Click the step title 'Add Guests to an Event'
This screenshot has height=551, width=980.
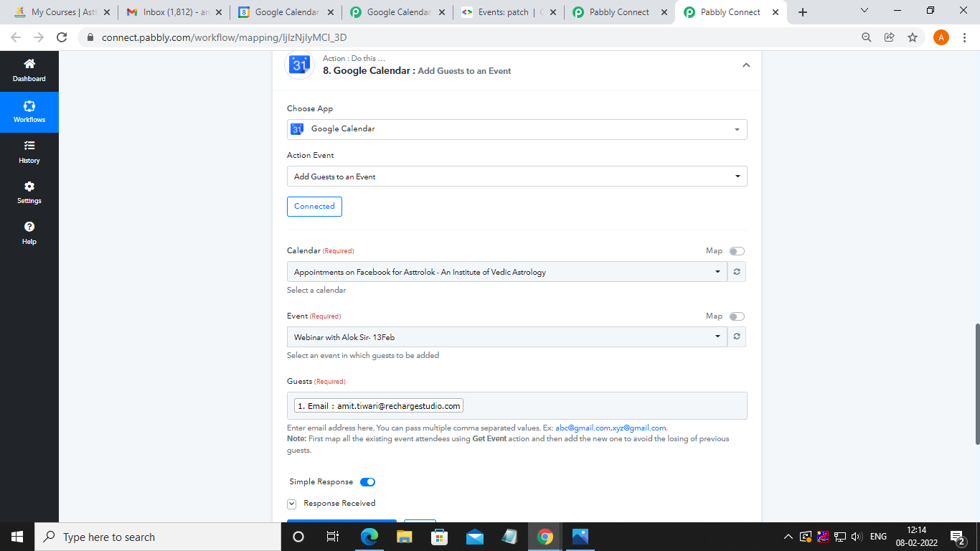[464, 71]
